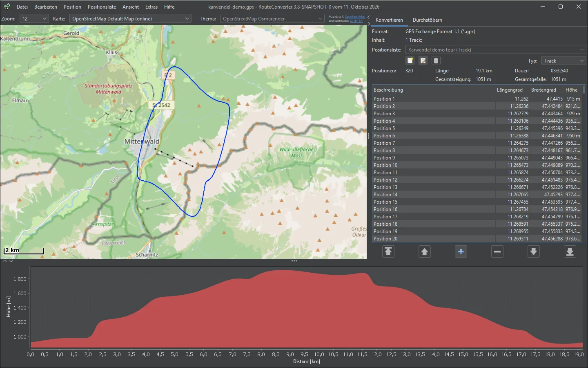Open the Extras menu
Viewport: 588px width, 368px height.
point(151,7)
